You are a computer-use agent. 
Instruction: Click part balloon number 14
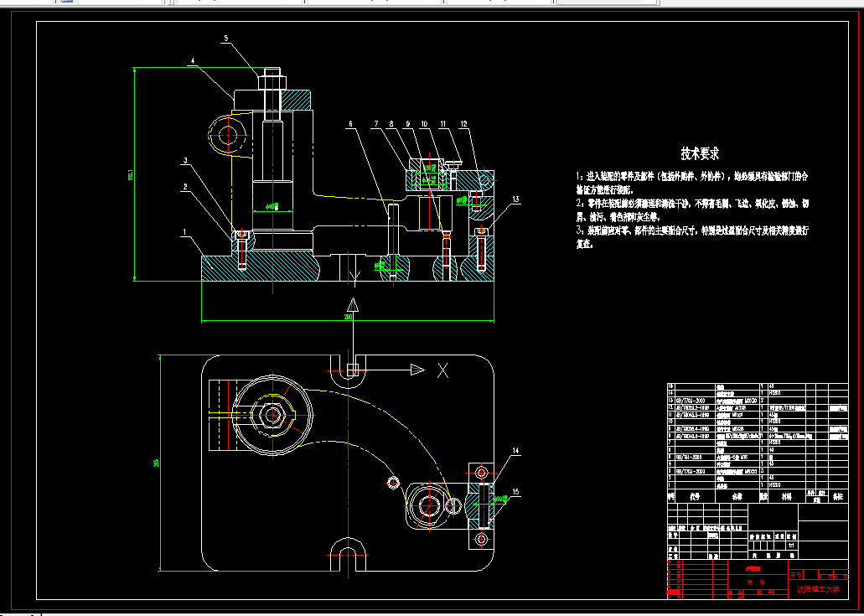click(x=515, y=451)
